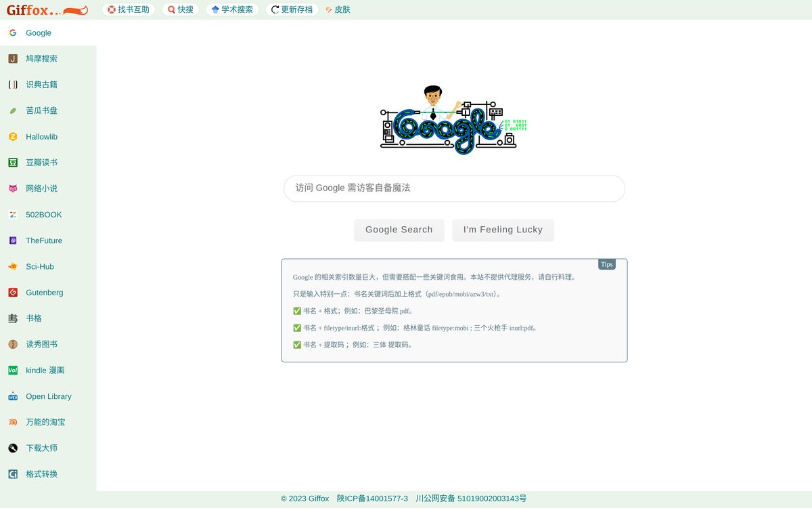This screenshot has width=812, height=508.
Task: Click the tip line about 格林童话 filetype:mobi
Action: pyautogui.click(x=415, y=328)
